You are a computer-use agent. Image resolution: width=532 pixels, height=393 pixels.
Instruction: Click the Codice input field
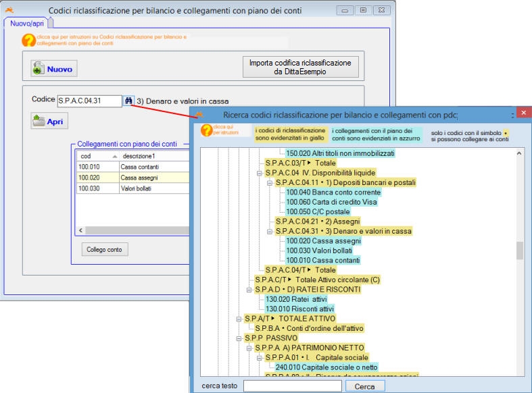pyautogui.click(x=90, y=101)
